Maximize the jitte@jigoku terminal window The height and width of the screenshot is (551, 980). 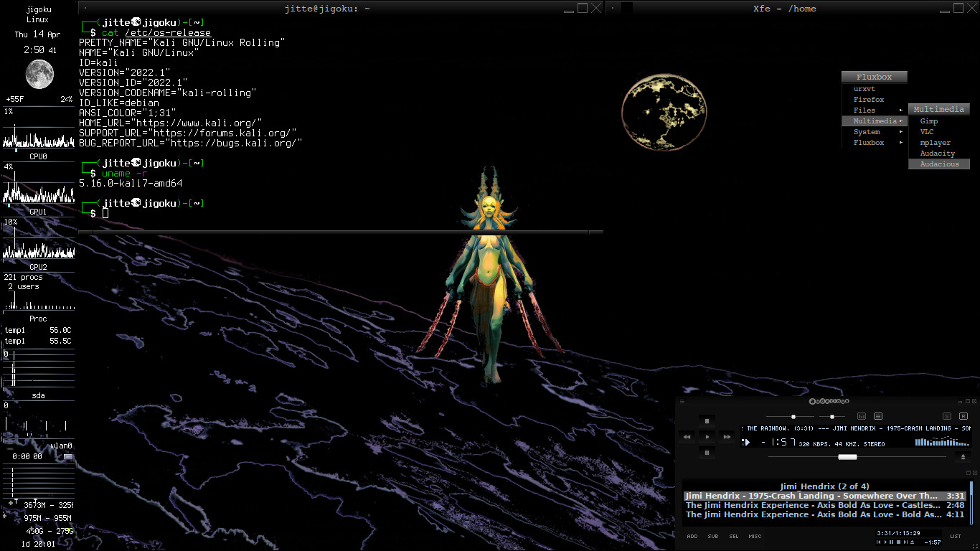click(583, 9)
